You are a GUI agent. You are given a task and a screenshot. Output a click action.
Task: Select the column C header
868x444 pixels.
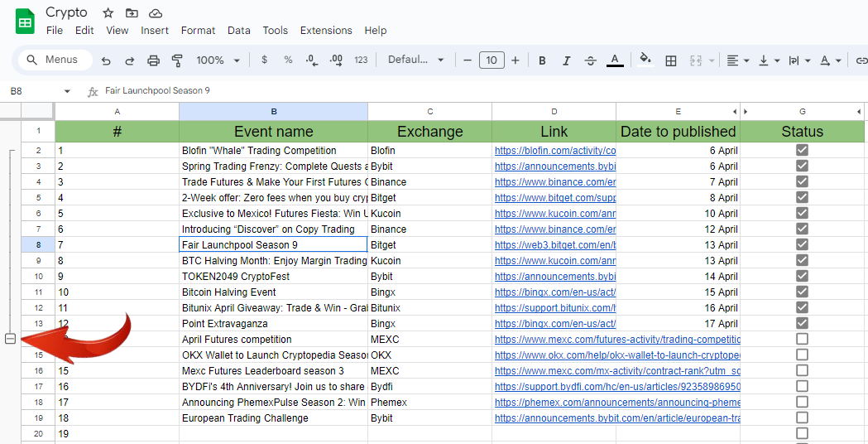[429, 112]
